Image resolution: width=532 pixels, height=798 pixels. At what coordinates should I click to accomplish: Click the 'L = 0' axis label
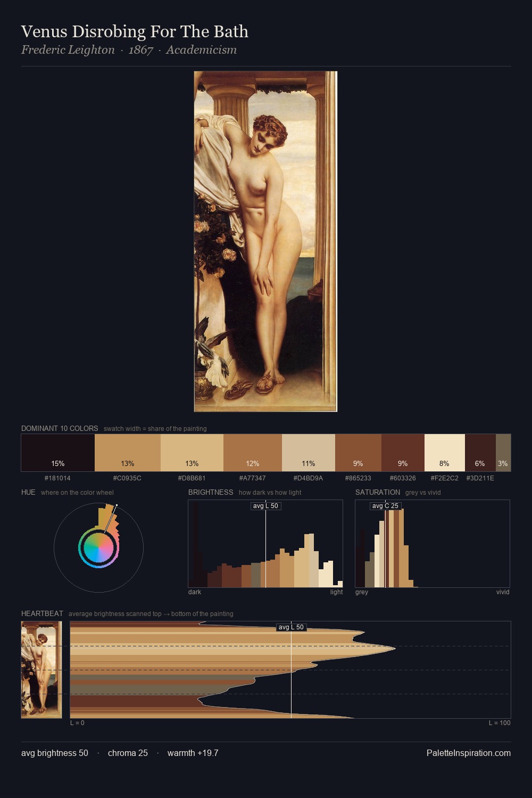pos(77,723)
